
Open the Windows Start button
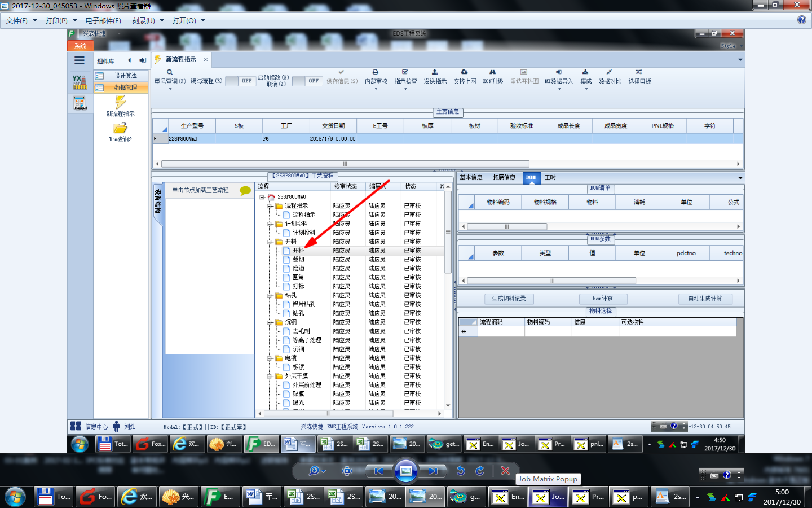pos(15,497)
